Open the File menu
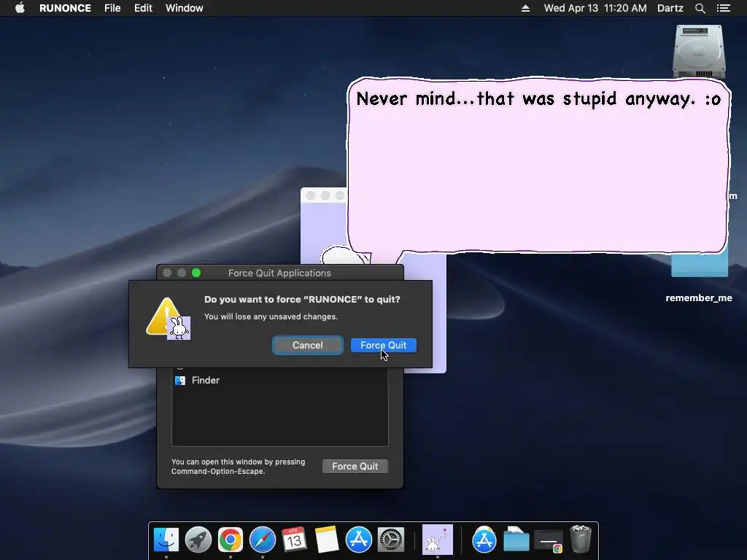Screen dimensions: 747x560 112,8
